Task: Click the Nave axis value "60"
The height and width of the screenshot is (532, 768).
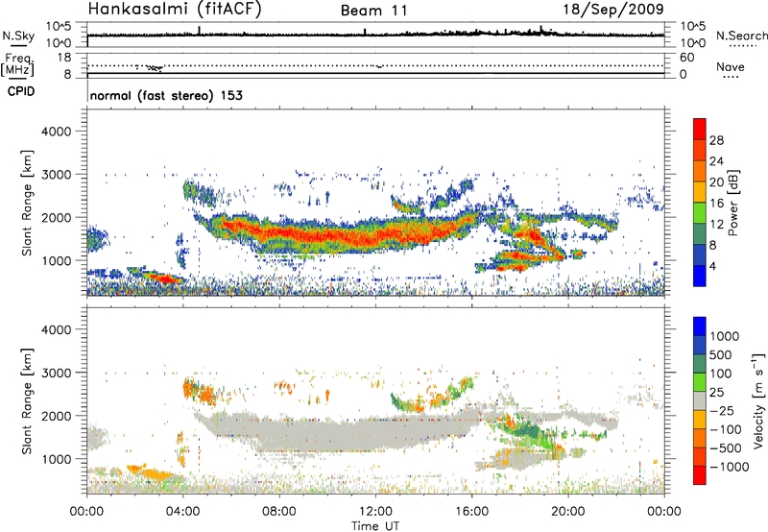Action: click(686, 58)
